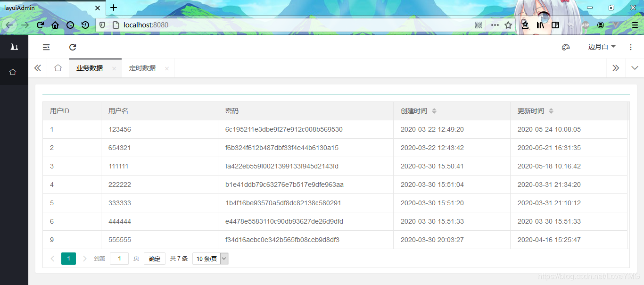Screen dimensions: 644x285
Task: Collapse the side menu with flexible icon
Action: 46,47
